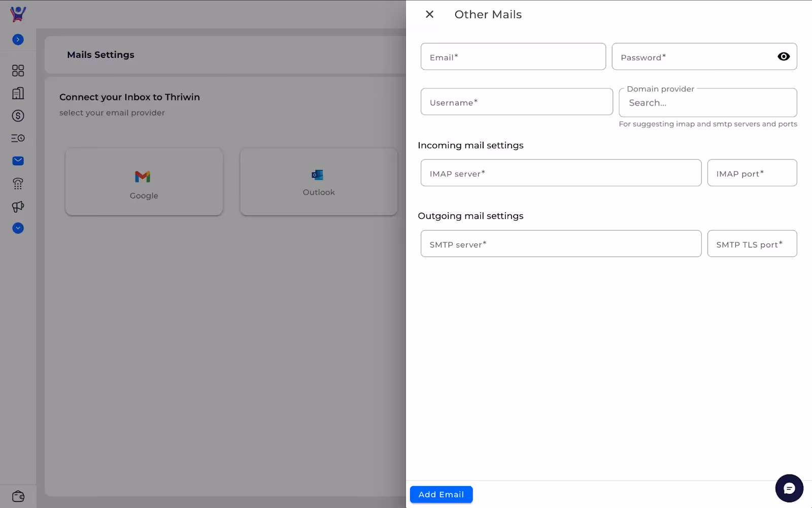Viewport: 812px width, 508px height.
Task: Focus the SMTP server field
Action: coord(561,243)
